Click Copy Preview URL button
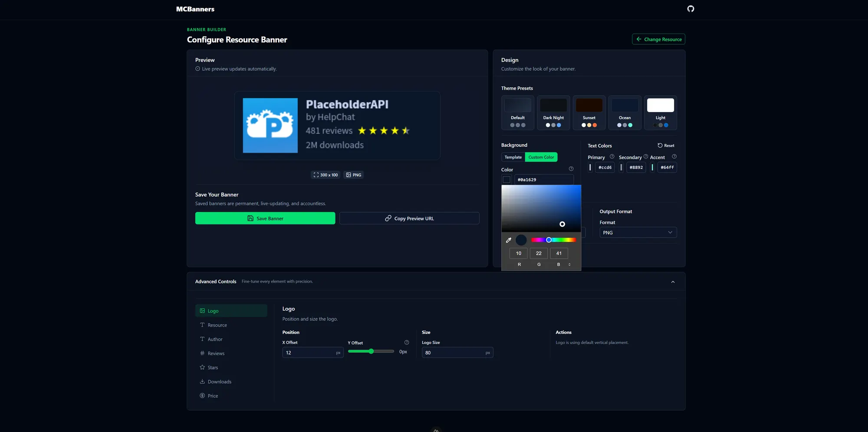Viewport: 868px width, 432px height. click(409, 218)
